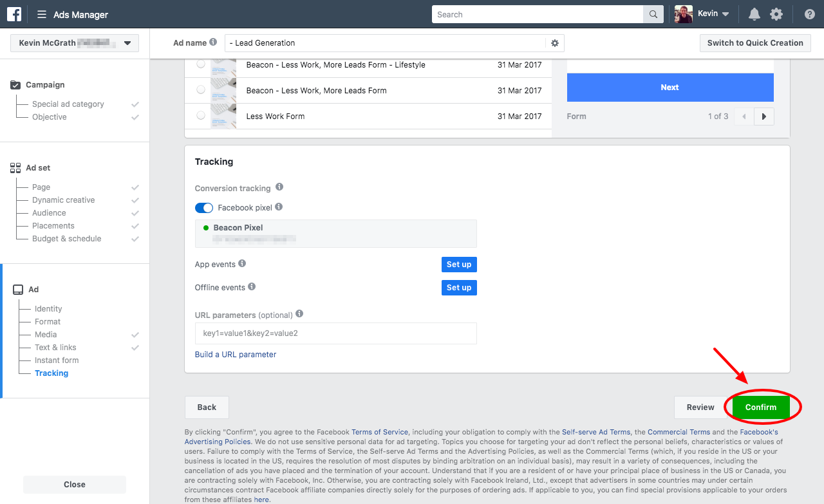Open settings gear in top bar

(776, 14)
